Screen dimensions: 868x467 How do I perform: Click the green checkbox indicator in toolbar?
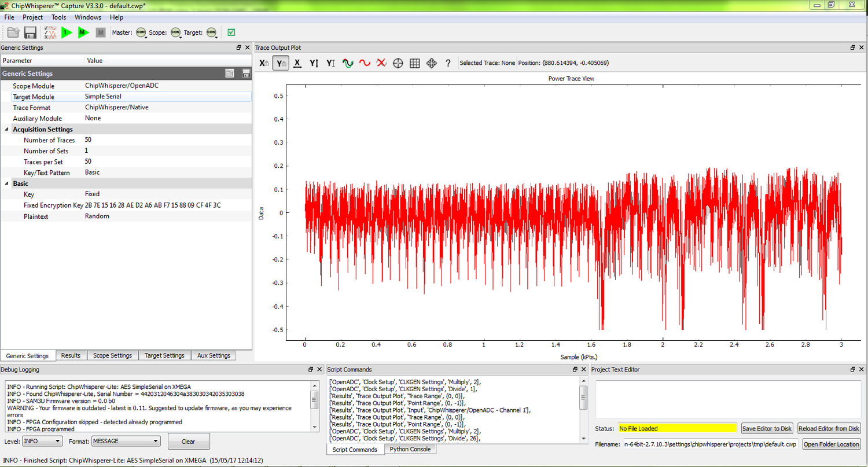(x=231, y=32)
